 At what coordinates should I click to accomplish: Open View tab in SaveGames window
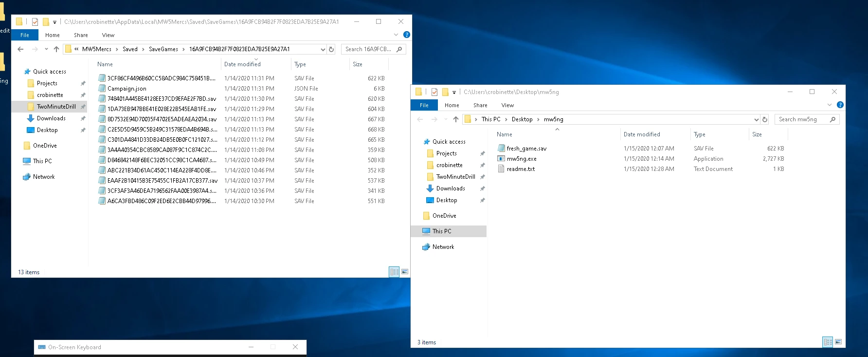[108, 35]
